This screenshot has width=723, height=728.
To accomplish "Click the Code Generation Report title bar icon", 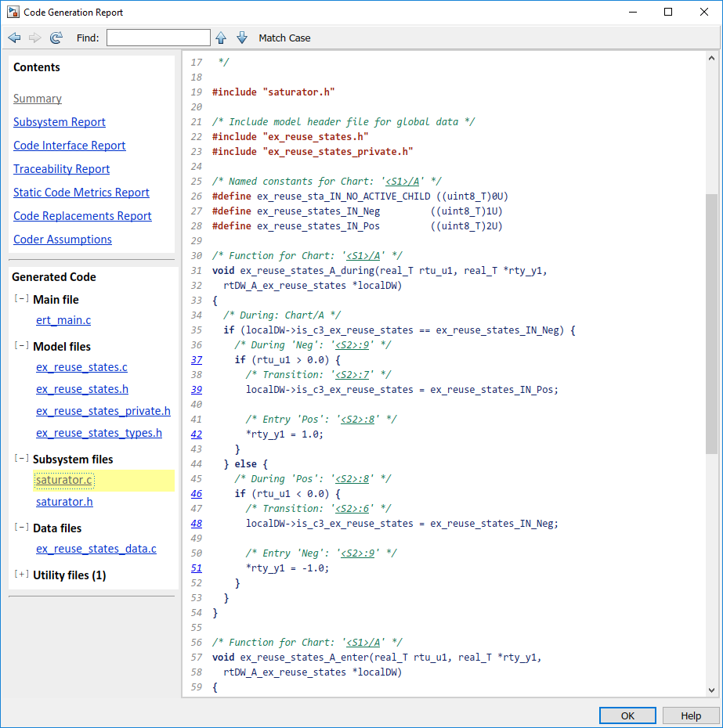I will [11, 12].
